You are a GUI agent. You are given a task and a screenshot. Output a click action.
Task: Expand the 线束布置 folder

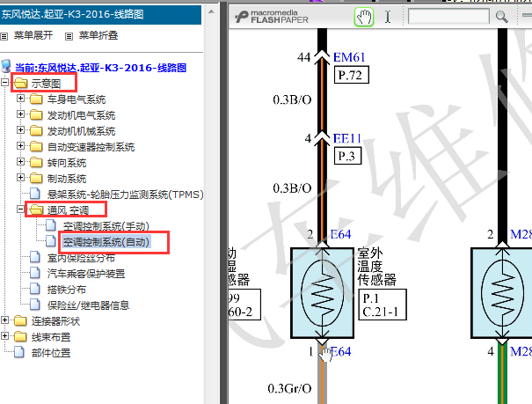tap(4, 336)
